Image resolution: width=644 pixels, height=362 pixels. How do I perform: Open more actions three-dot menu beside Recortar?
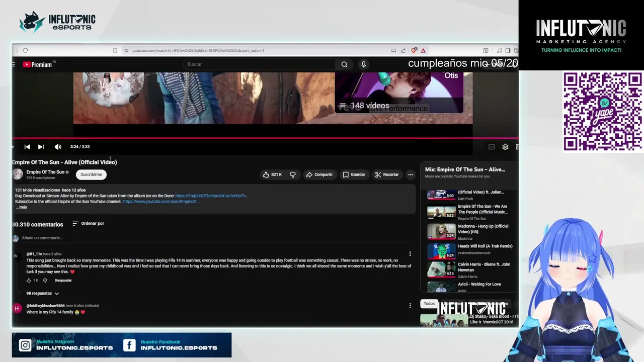click(x=411, y=174)
